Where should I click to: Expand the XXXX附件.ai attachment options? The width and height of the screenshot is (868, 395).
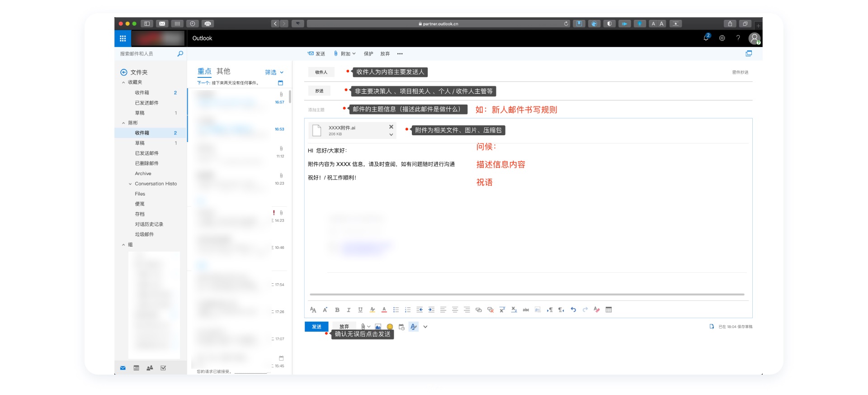(x=391, y=134)
